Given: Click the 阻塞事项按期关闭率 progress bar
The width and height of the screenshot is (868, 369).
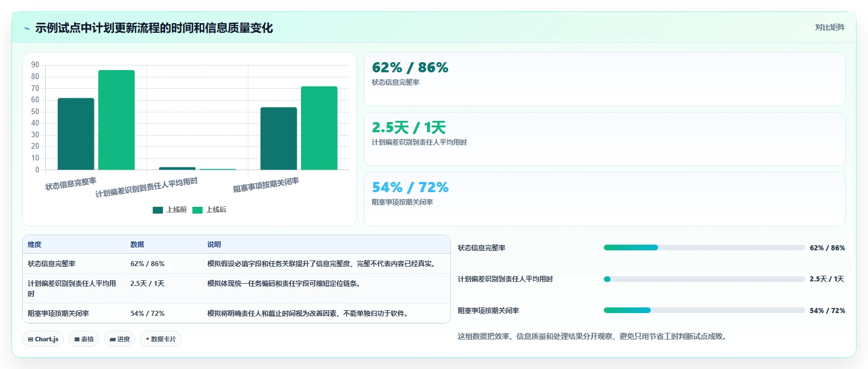Looking at the screenshot, I should pos(704,310).
